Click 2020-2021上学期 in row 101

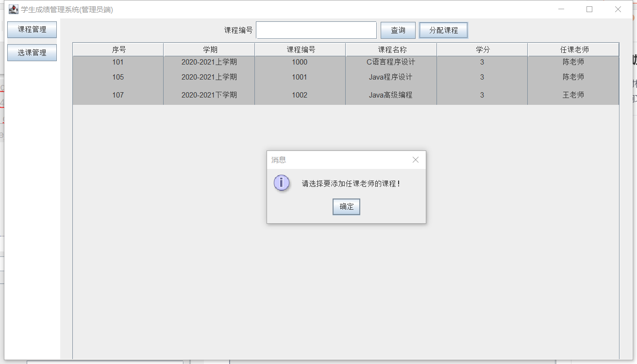[209, 62]
